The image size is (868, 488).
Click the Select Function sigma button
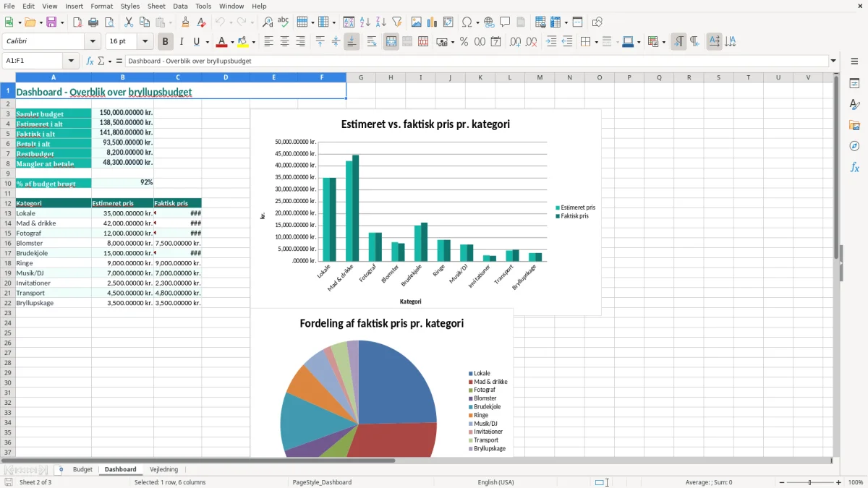click(101, 61)
